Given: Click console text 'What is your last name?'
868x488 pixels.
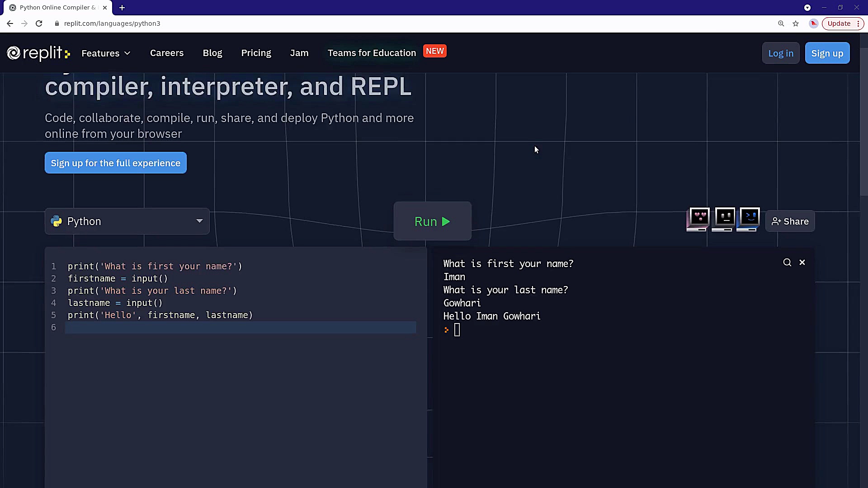Looking at the screenshot, I should tap(505, 290).
